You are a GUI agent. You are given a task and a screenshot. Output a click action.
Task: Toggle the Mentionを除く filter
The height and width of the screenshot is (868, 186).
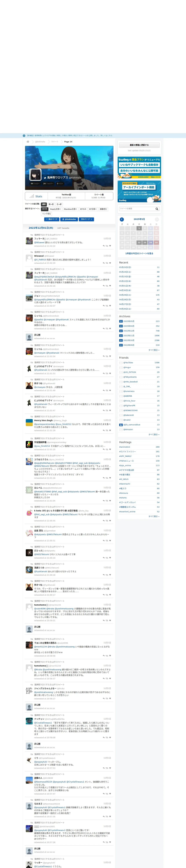click(71, 209)
